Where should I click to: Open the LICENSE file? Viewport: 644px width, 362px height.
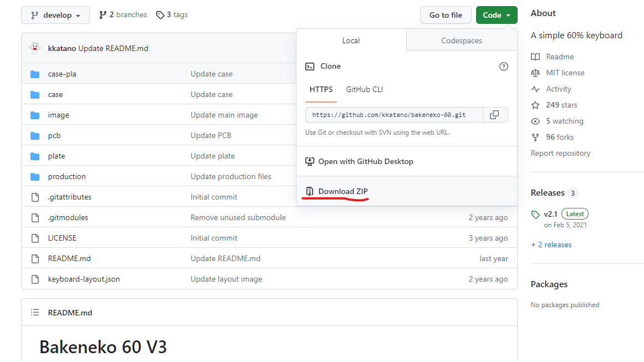[62, 238]
